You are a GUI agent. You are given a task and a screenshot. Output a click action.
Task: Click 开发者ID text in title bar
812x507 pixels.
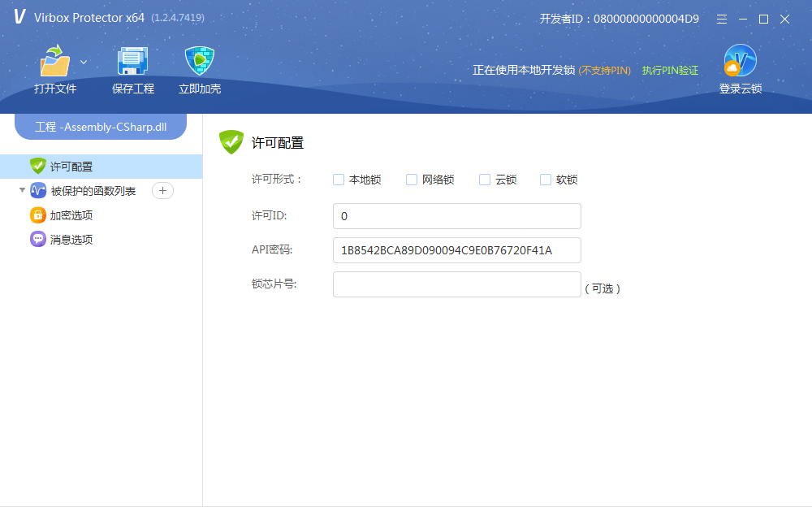click(x=619, y=19)
